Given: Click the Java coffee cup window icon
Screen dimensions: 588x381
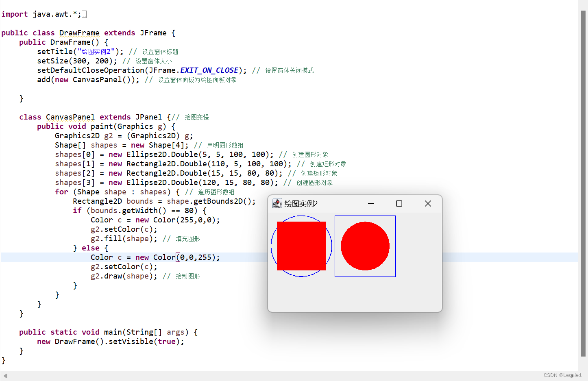Looking at the screenshot, I should 277,203.
